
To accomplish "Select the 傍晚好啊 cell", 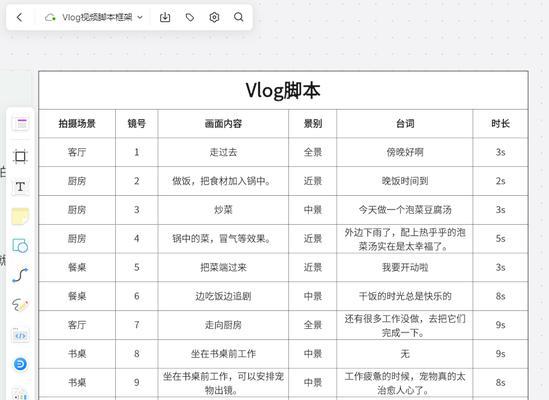I will pyautogui.click(x=405, y=152).
